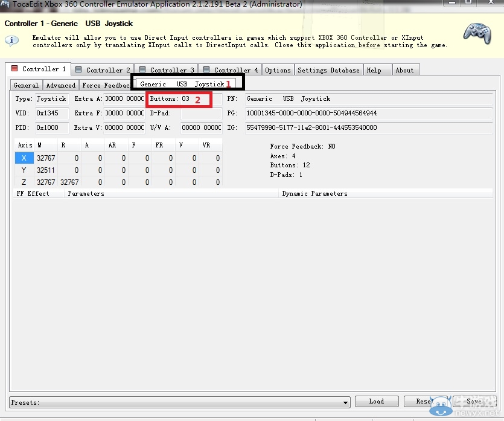This screenshot has height=421, width=504.
Task: Select the Z axis row header
Action: click(24, 182)
